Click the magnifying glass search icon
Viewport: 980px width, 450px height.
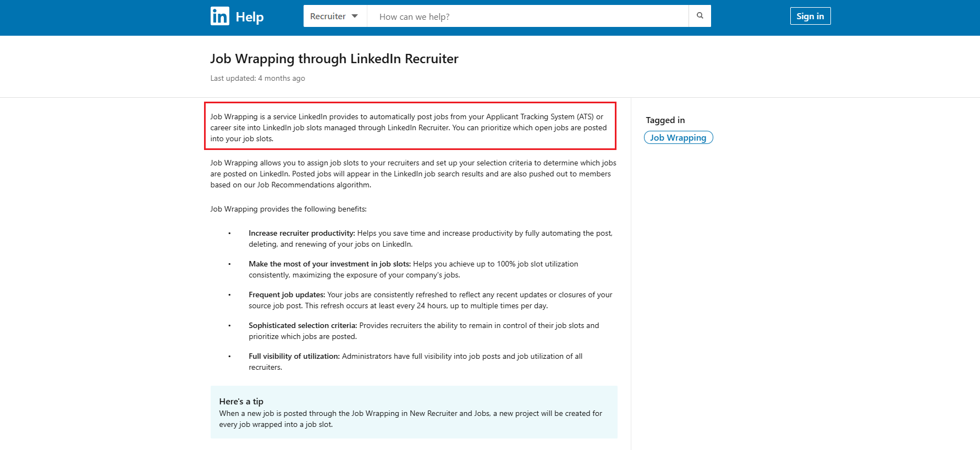click(700, 16)
